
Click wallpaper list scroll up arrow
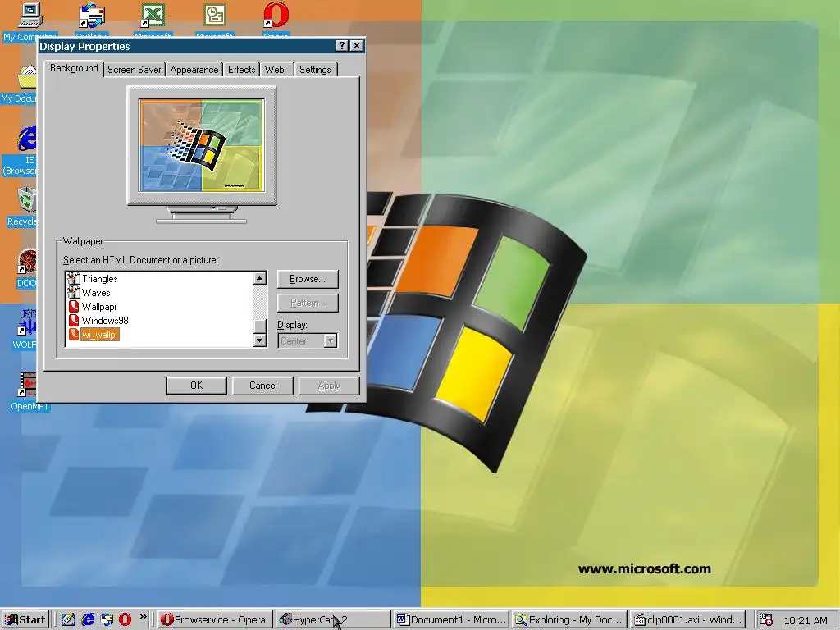tap(260, 278)
